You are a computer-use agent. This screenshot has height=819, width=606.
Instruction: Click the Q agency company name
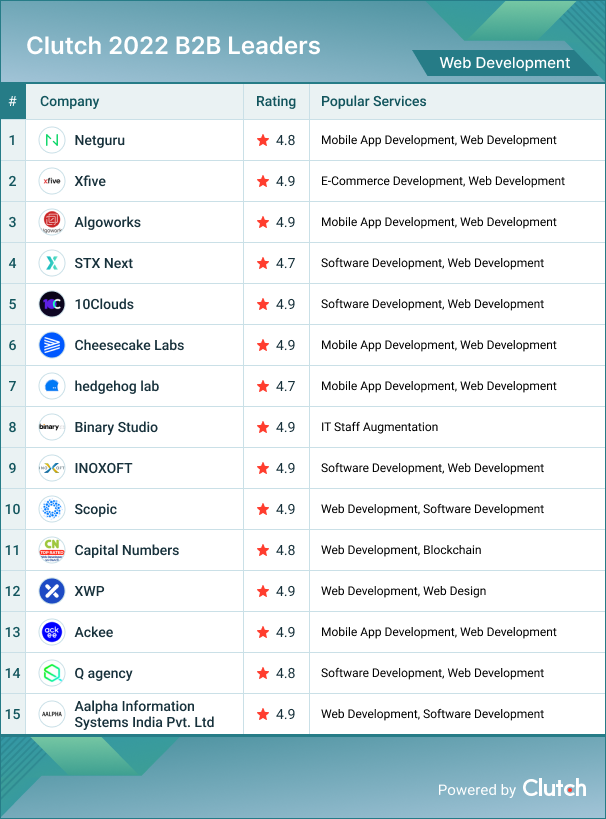point(103,673)
